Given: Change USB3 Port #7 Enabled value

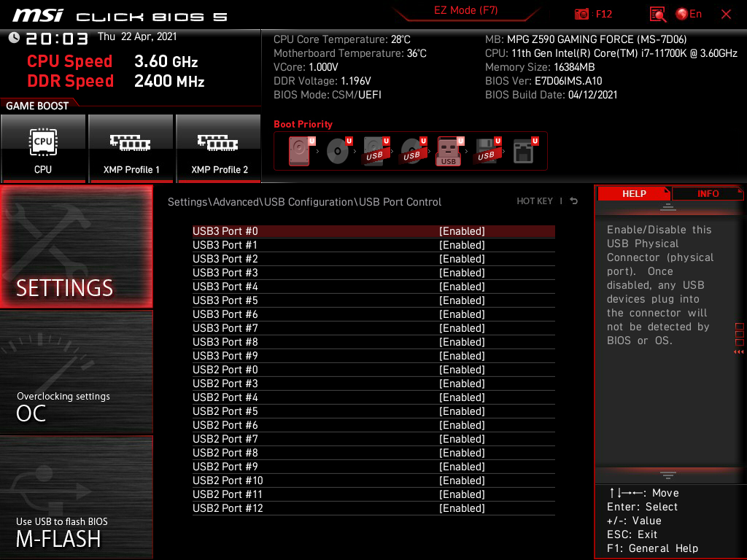Looking at the screenshot, I should 462,327.
